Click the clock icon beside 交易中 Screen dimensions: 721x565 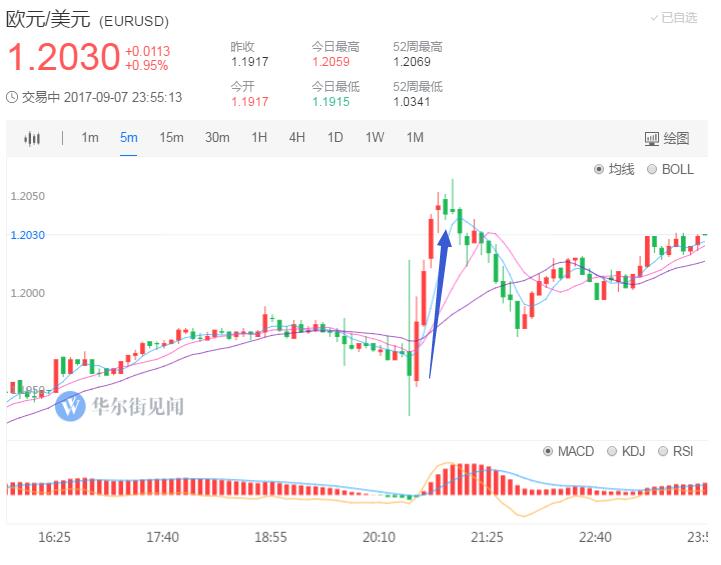[12, 97]
